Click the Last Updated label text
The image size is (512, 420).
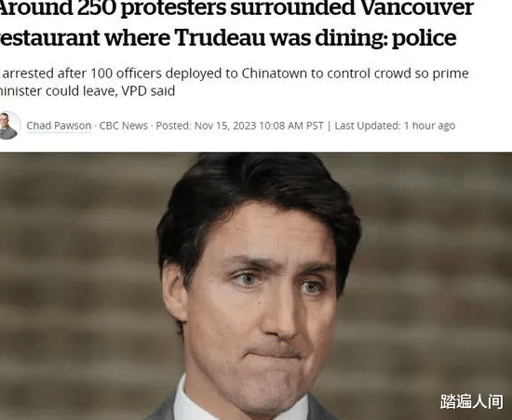[x=368, y=126]
